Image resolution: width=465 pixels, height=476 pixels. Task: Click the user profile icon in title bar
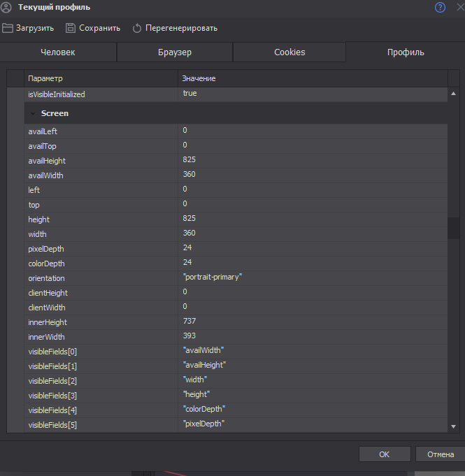click(6, 7)
